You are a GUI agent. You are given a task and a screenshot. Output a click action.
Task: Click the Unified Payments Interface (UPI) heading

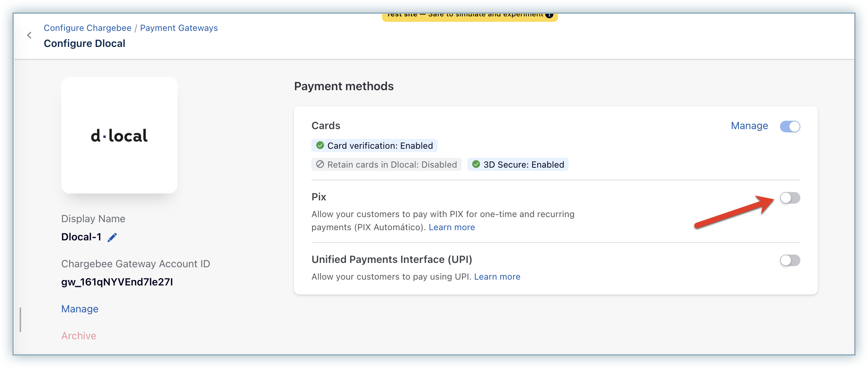[x=392, y=260]
